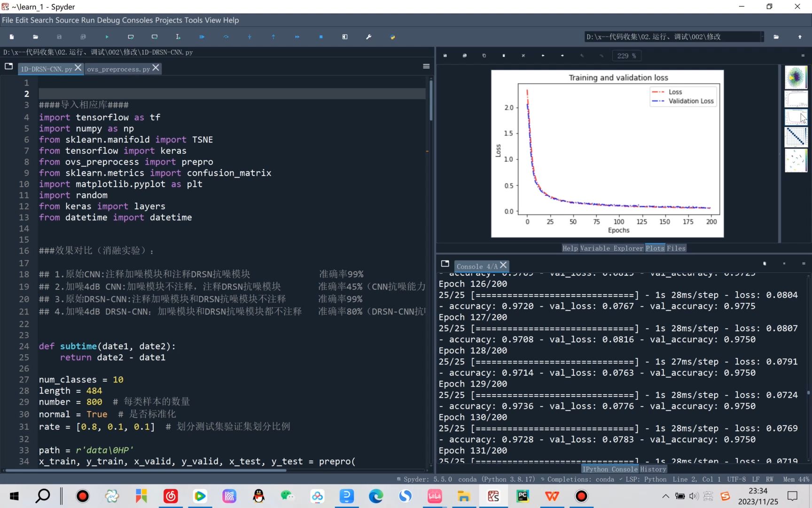Open Preferences wrench icon
The width and height of the screenshot is (812, 508).
[369, 37]
